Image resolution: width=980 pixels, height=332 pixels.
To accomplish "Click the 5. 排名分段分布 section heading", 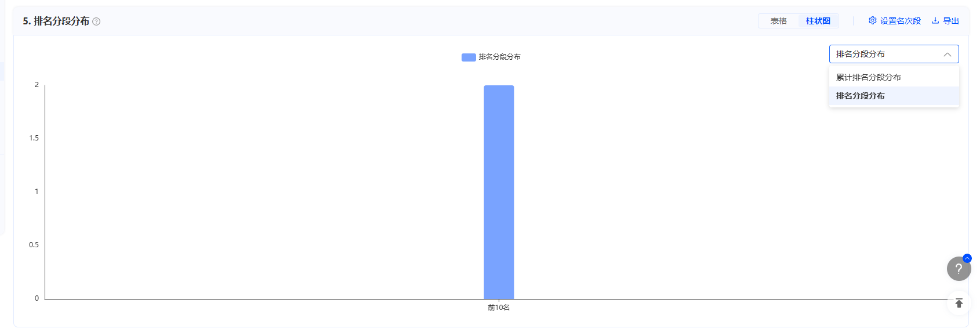I will [x=56, y=21].
